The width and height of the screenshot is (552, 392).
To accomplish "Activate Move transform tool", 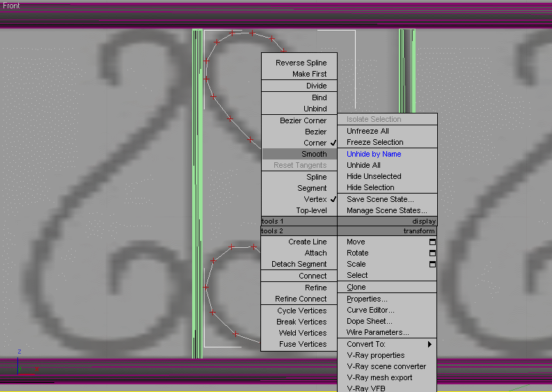I will (x=356, y=242).
